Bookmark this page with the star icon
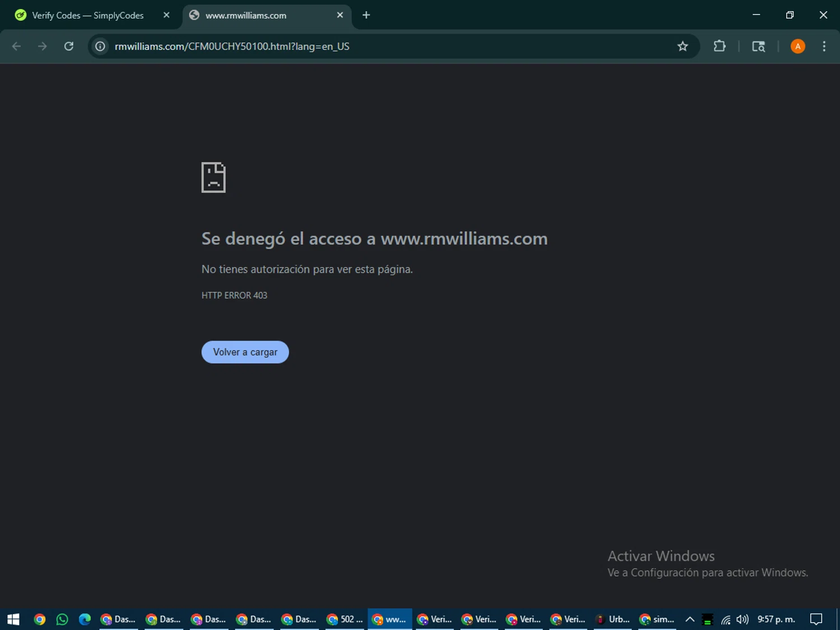The width and height of the screenshot is (840, 630). coord(683,46)
